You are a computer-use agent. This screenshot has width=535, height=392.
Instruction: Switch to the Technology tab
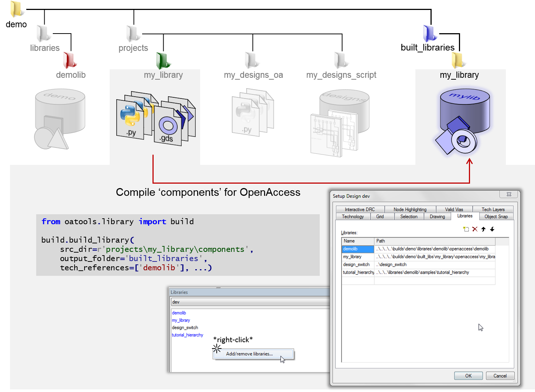click(353, 217)
